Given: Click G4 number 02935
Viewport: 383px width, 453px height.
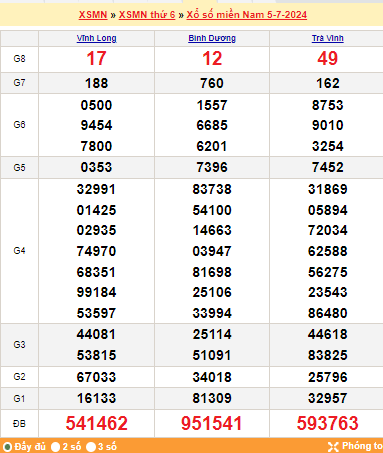Looking at the screenshot, I should 97,230.
